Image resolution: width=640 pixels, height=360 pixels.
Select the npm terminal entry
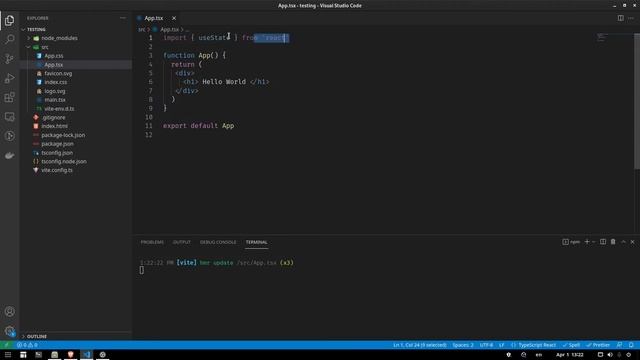[x=571, y=242]
